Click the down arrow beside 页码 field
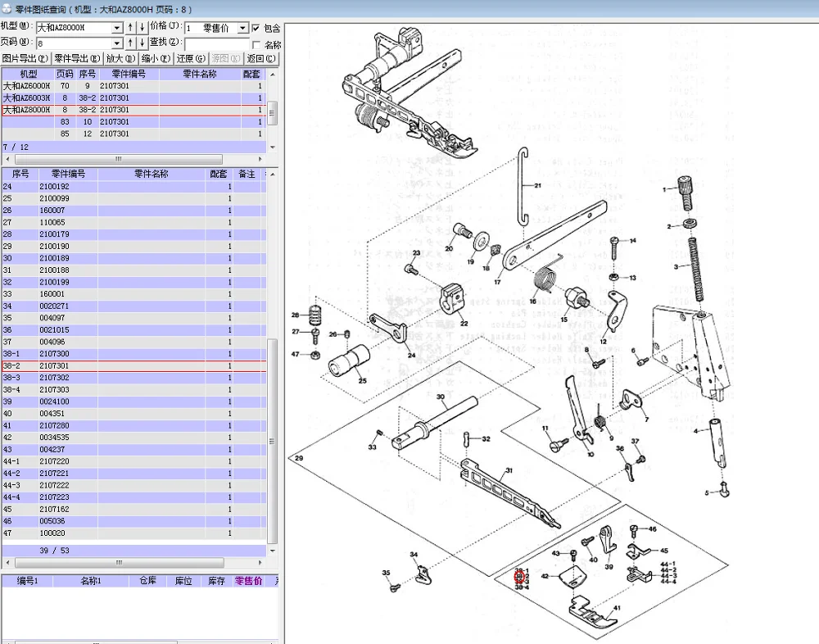 click(141, 43)
